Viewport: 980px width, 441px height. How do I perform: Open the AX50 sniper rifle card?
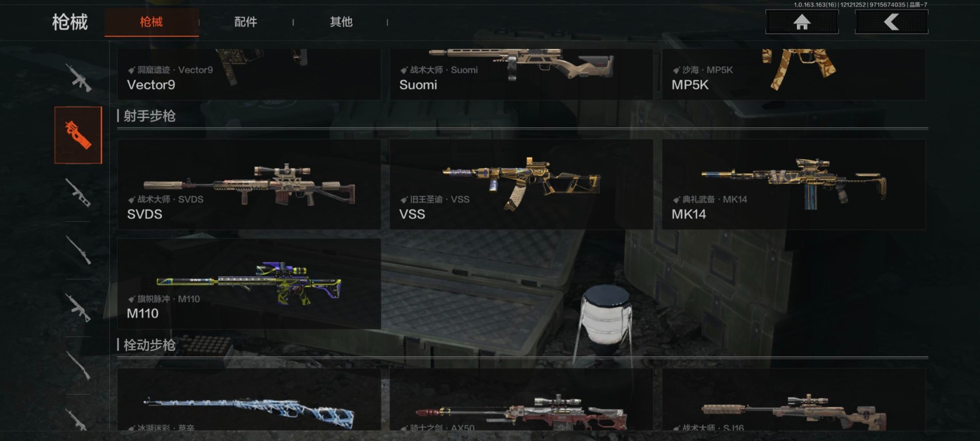pos(521,400)
